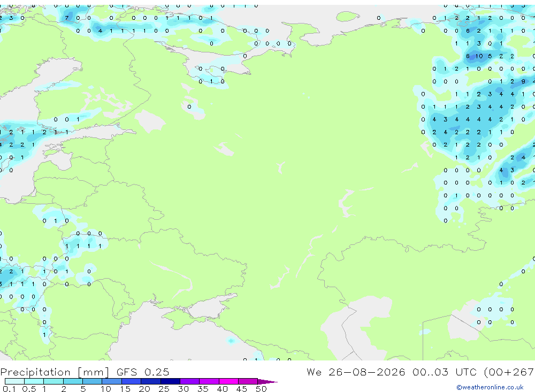Select the 1–2 mm legend color swatch
The image size is (535, 392).
[x=53, y=381]
